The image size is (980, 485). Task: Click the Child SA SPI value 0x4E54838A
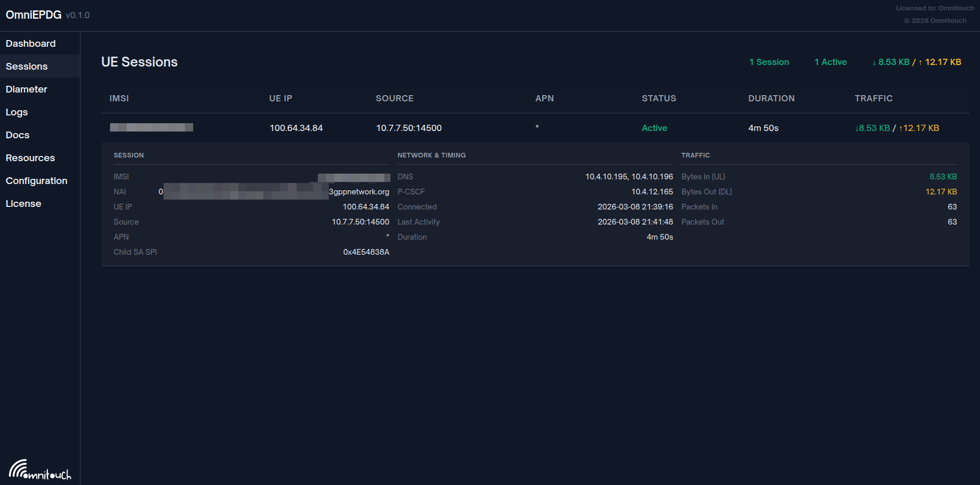point(366,252)
